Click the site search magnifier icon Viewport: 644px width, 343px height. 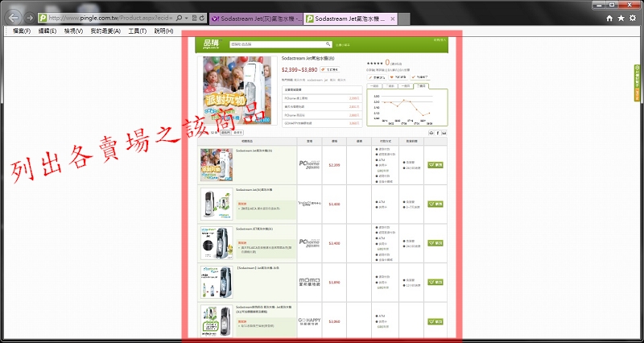(328, 44)
